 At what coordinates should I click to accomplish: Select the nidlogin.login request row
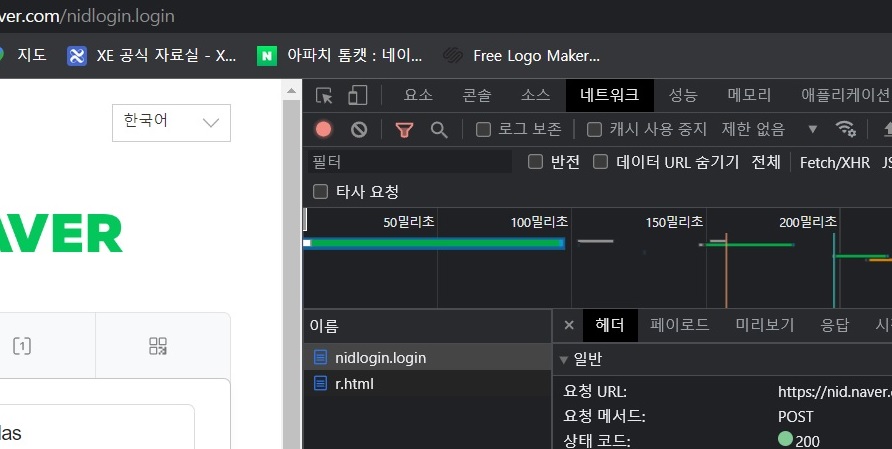427,357
